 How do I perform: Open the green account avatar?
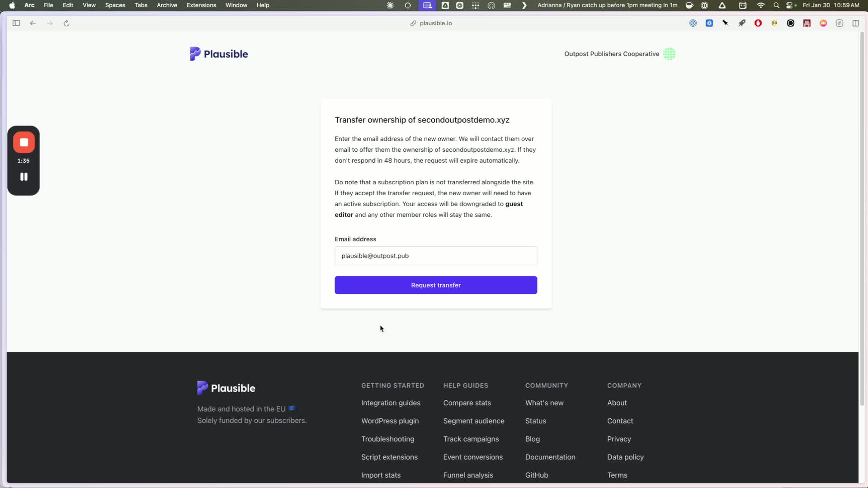670,54
